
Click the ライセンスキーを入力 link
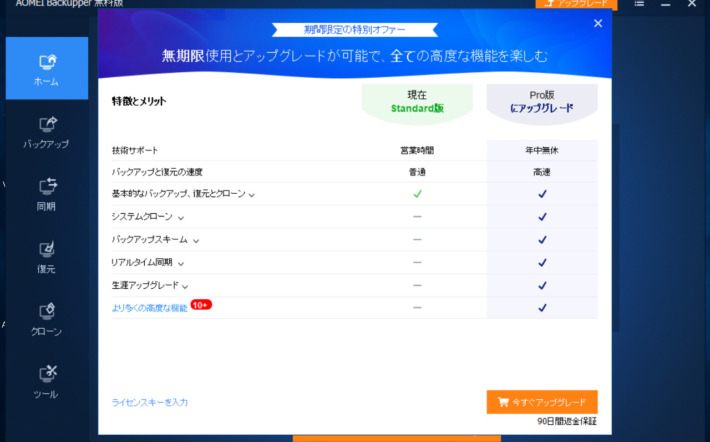pos(150,402)
